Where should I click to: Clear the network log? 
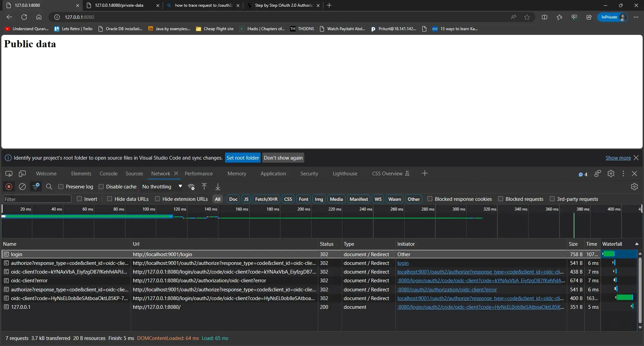(x=22, y=186)
